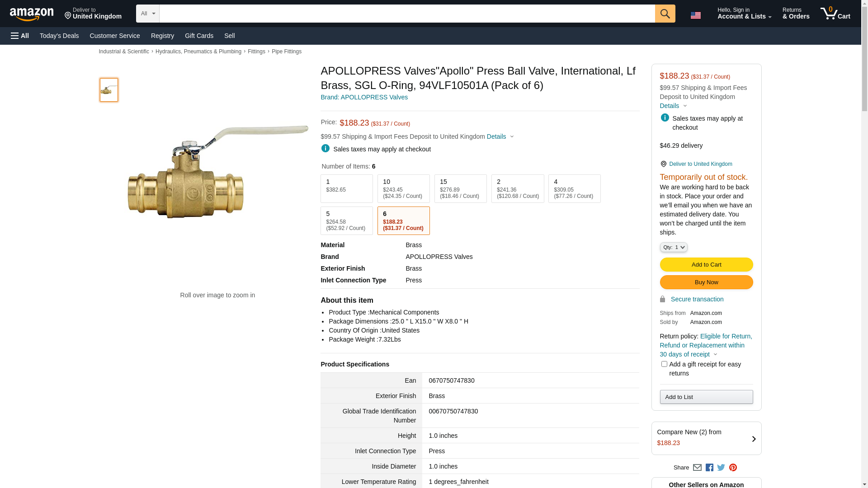Click the search magnifier button

[x=665, y=14]
